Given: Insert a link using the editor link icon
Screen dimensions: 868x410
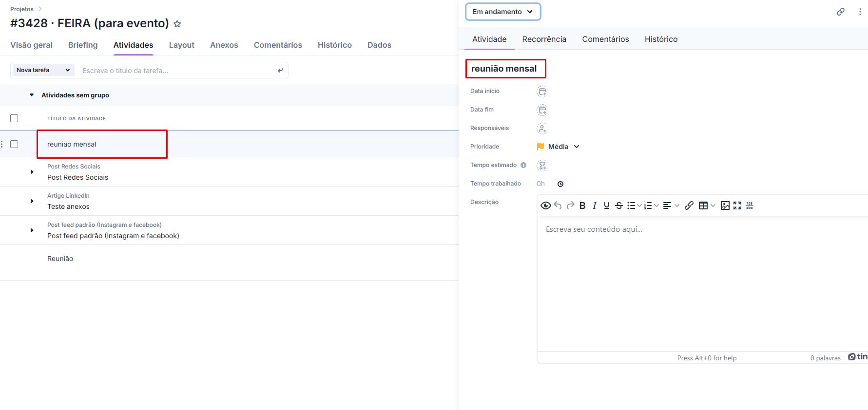Looking at the screenshot, I should 689,205.
